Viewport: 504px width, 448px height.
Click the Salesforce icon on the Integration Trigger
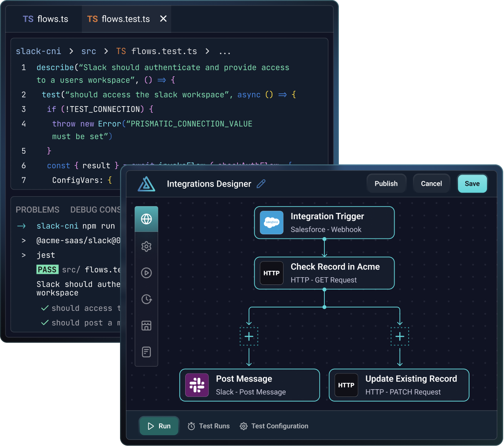[272, 222]
